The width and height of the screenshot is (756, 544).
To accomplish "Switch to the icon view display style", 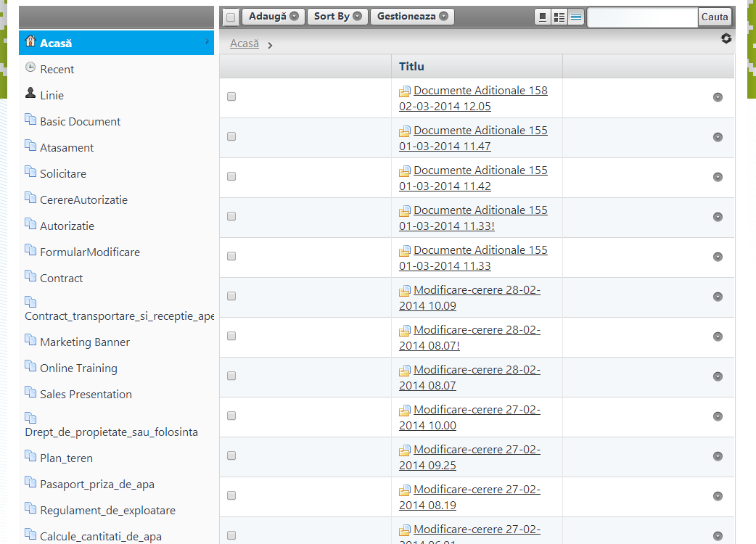I will tap(543, 17).
